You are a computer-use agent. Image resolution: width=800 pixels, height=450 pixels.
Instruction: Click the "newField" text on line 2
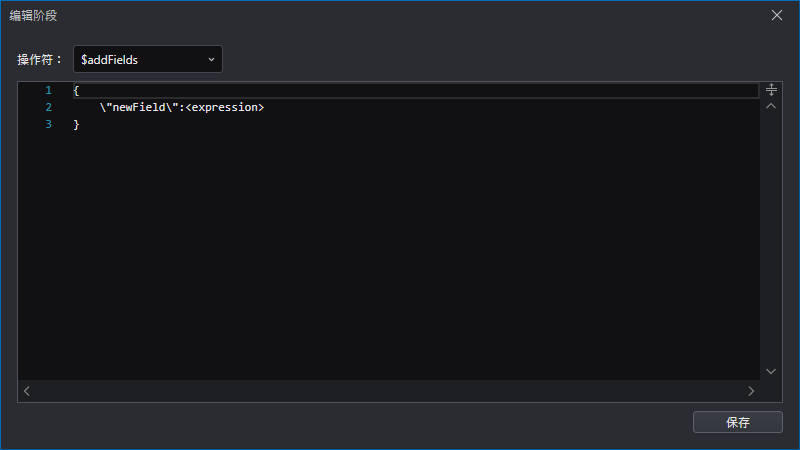point(139,107)
